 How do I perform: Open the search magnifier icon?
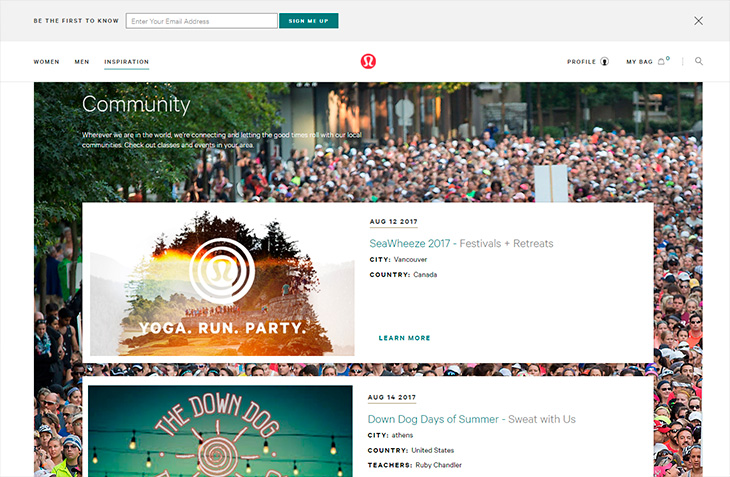(x=699, y=61)
